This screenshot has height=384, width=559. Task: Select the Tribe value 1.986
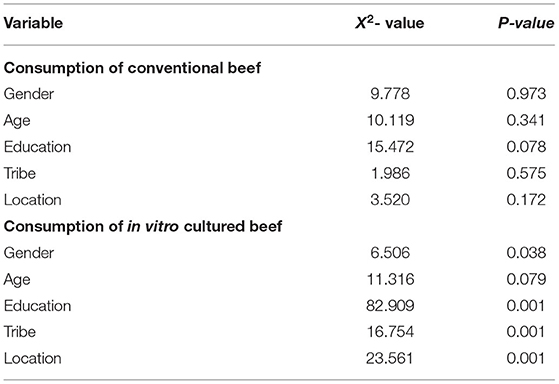390,173
